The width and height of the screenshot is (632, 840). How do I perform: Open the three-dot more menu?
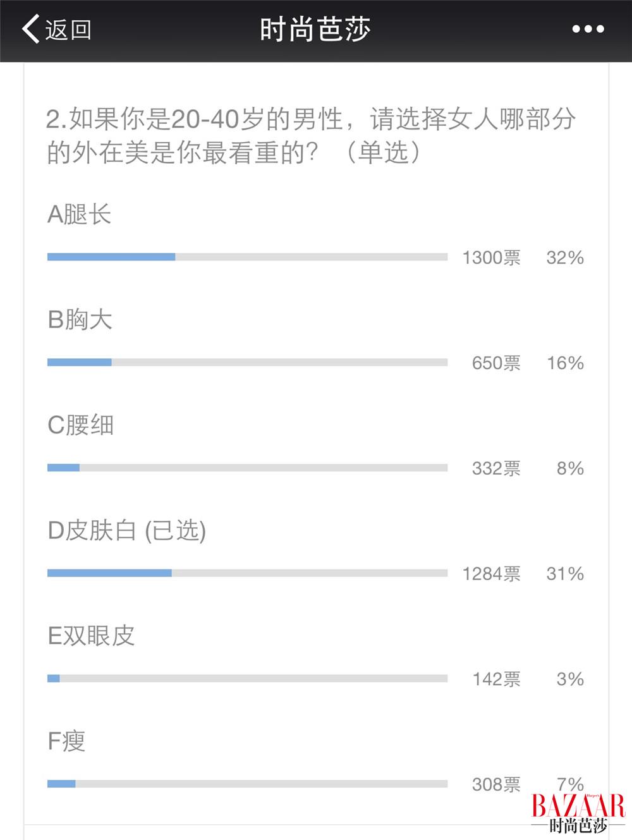pos(588,29)
